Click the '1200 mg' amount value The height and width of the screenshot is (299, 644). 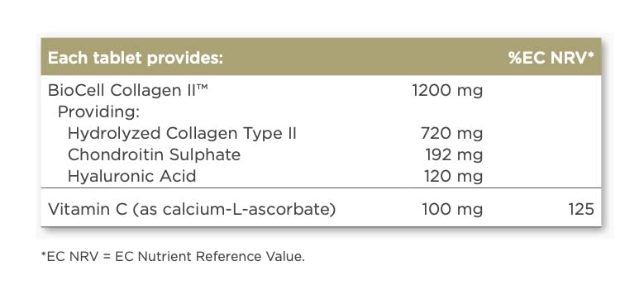point(448,91)
